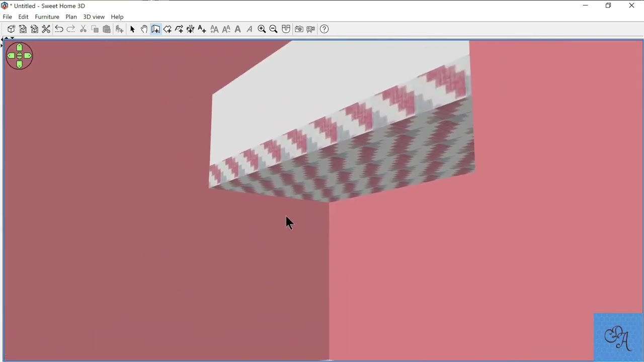
Task: Click the Open home toolbar icon
Action: [x=23, y=29]
